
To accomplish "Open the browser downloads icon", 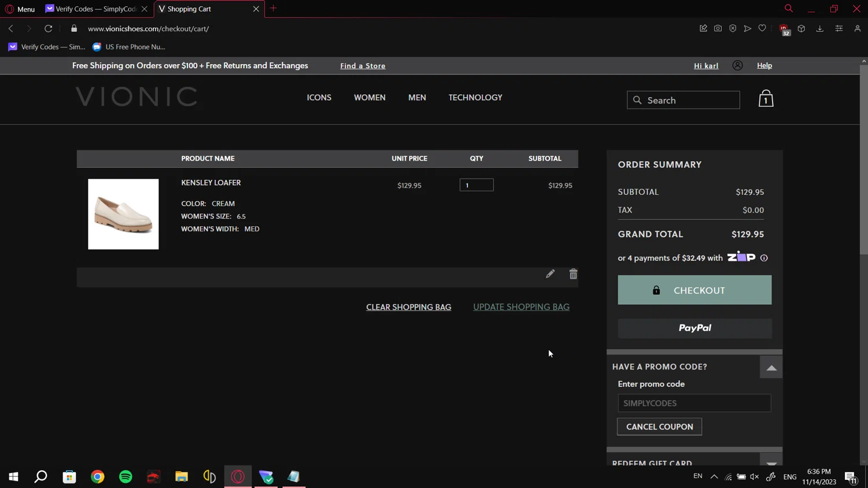I will pyautogui.click(x=819, y=28).
